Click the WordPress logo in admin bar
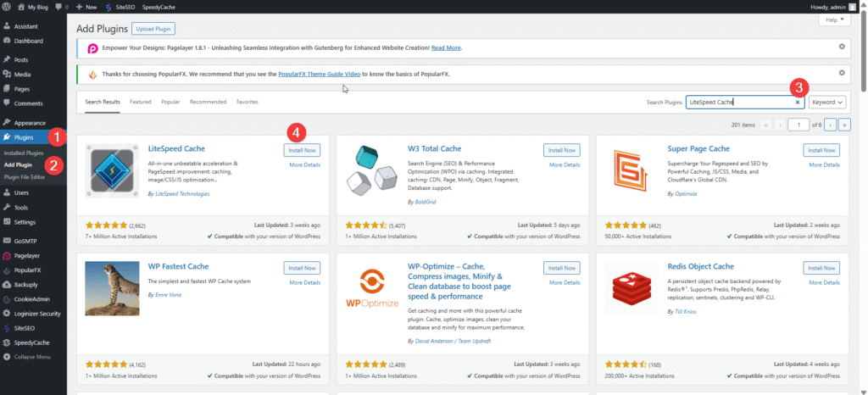 (7, 7)
